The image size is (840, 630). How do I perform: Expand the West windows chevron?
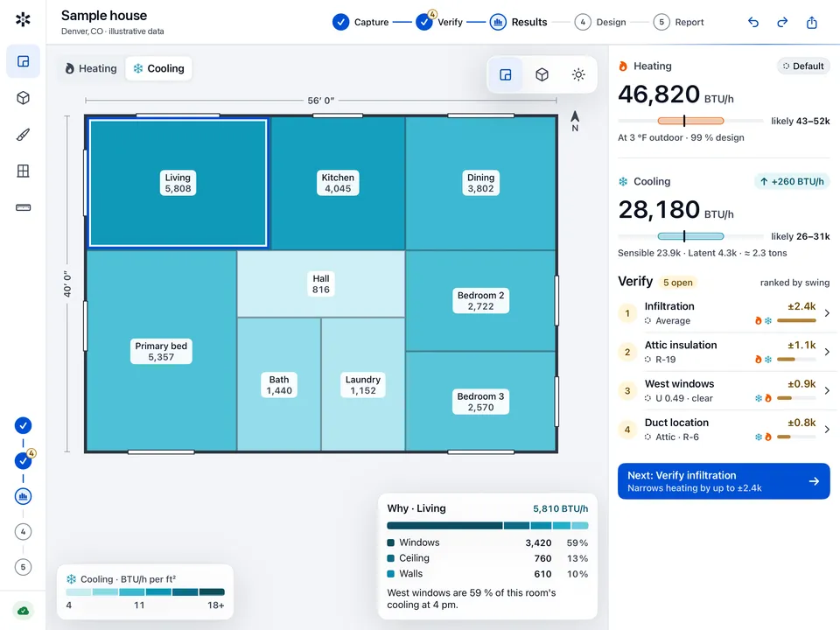click(827, 390)
